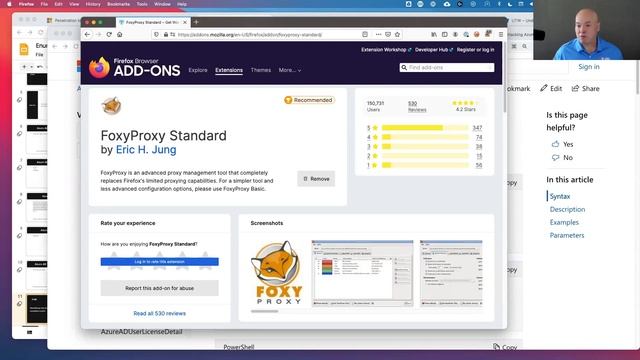Toggle reader view in address bar
This screenshot has width=640, height=360.
365,35
